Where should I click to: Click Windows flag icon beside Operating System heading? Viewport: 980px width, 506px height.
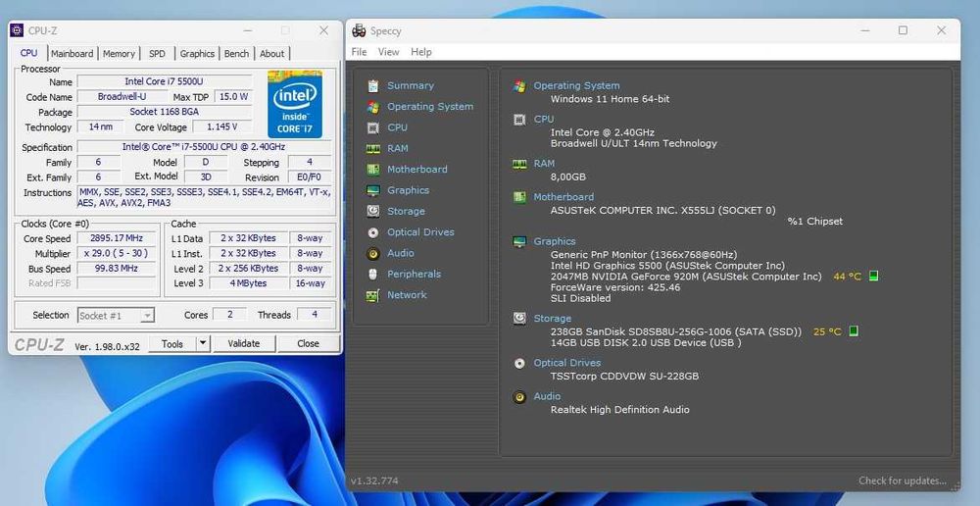[519, 86]
